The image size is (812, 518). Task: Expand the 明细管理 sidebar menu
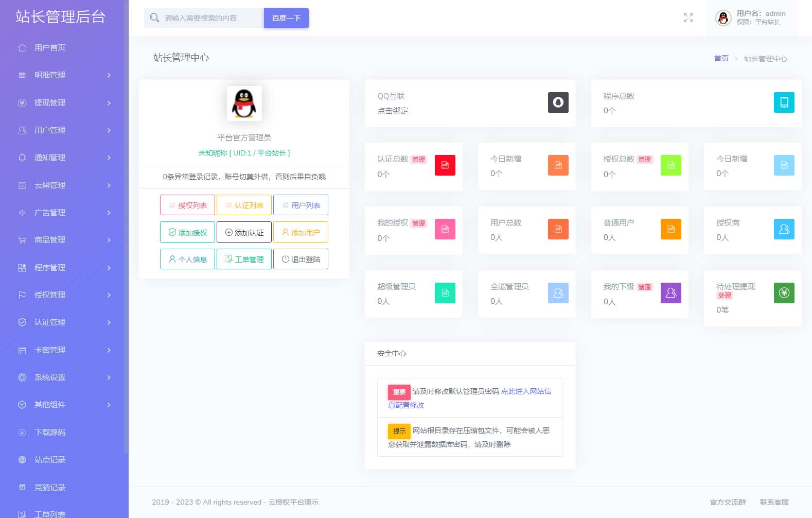point(64,75)
